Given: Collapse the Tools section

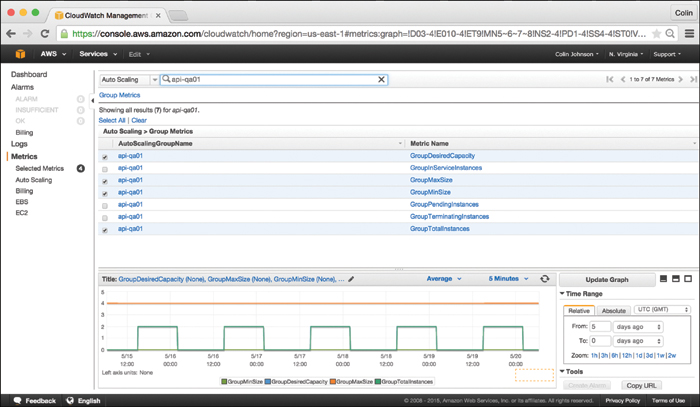Looking at the screenshot, I should (x=571, y=371).
